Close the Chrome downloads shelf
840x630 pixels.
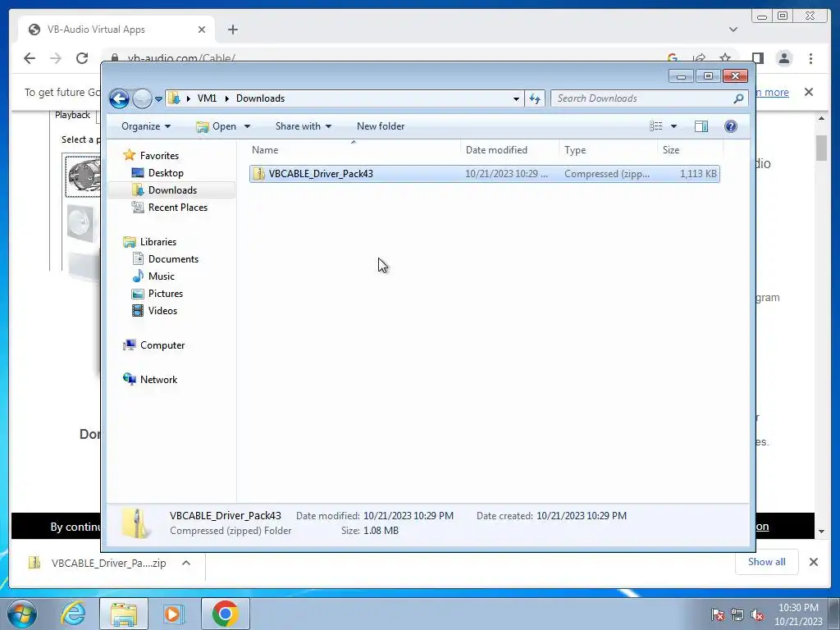813,562
